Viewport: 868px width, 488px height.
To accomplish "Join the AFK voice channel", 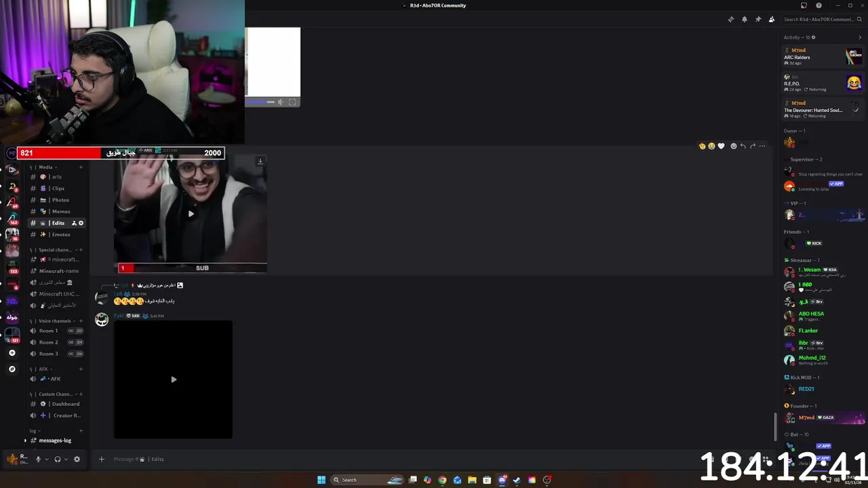I will point(58,379).
